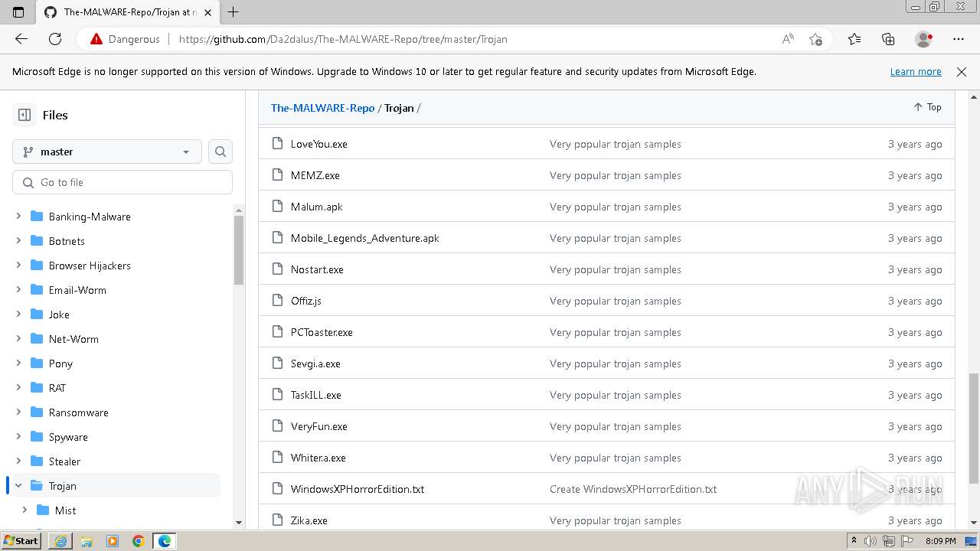Expand the Mist subfolder chevron

tap(24, 510)
